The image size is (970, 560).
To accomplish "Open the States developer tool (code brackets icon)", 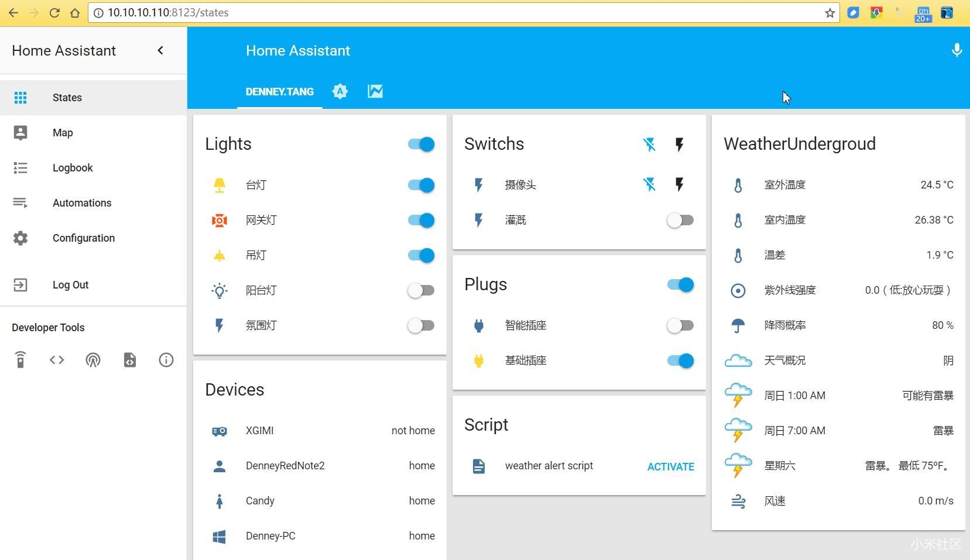I will tap(57, 360).
